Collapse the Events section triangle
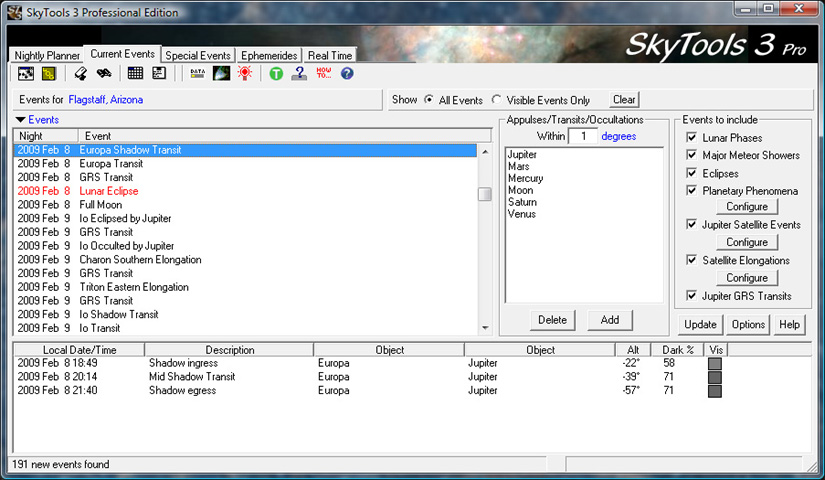The image size is (825, 480). [x=21, y=120]
